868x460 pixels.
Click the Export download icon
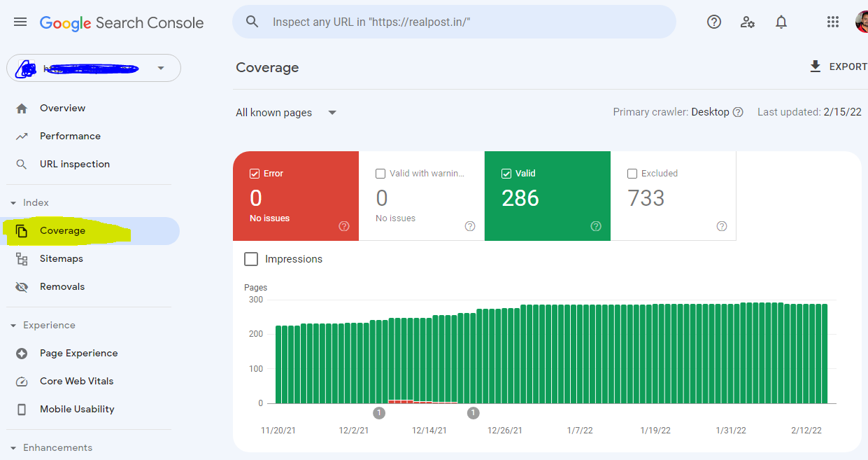click(x=815, y=67)
